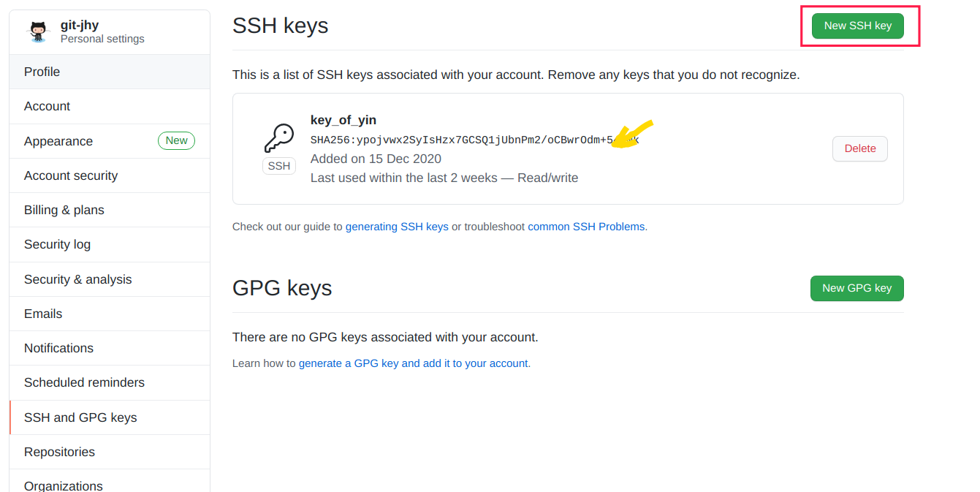Click the SSH badge under the key icon
Screen dimensions: 980x492
278,166
